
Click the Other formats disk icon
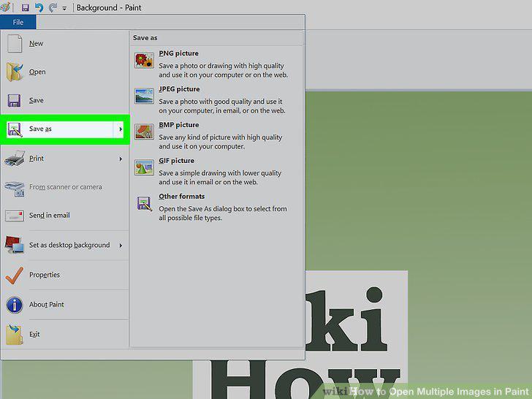click(144, 204)
